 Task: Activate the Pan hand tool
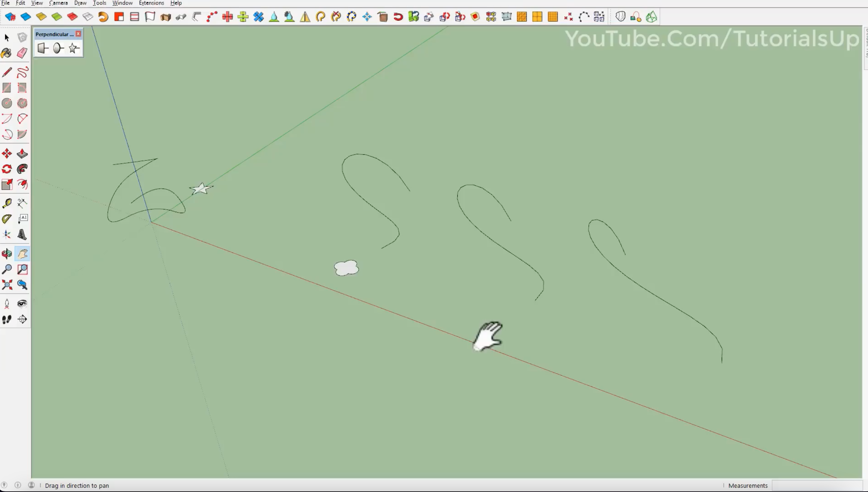click(22, 254)
